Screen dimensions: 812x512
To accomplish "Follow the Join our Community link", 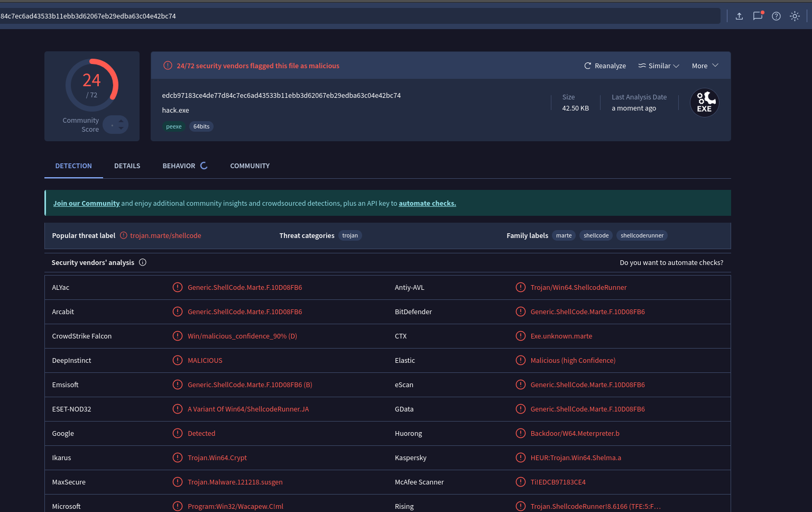I will point(86,203).
